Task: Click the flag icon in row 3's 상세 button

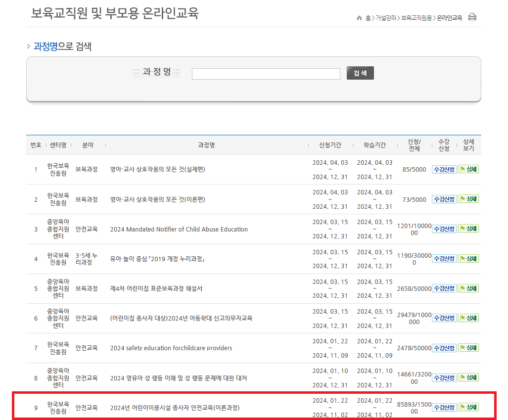Action: click(462, 229)
